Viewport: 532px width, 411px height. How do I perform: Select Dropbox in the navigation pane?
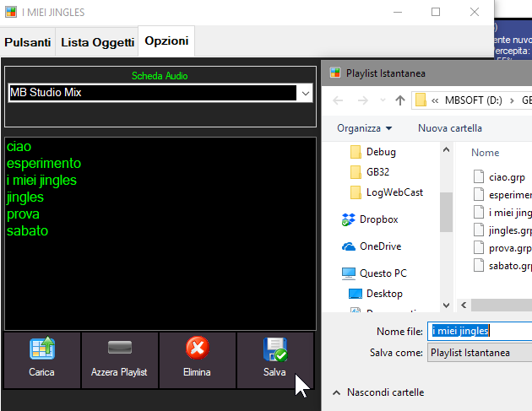coord(377,219)
